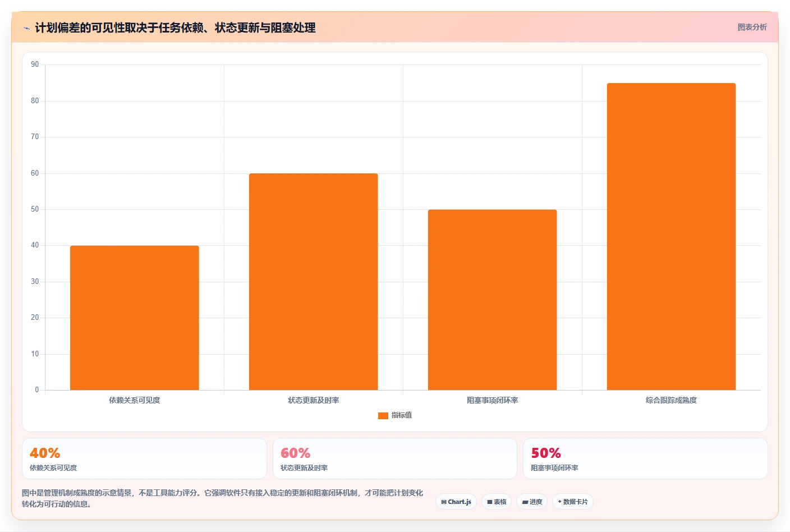The height and width of the screenshot is (532, 790).
Task: Click the title 计划偏差的可见性取决于任务依赖
Action: tap(175, 27)
